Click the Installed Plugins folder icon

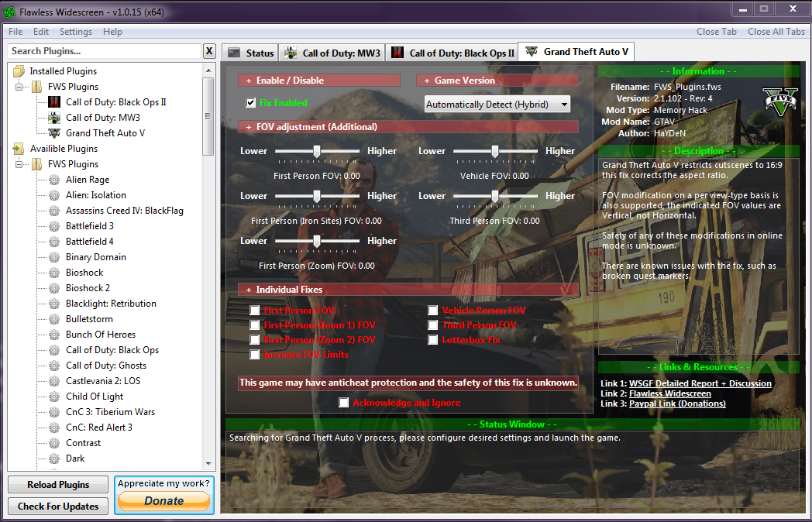pyautogui.click(x=19, y=71)
